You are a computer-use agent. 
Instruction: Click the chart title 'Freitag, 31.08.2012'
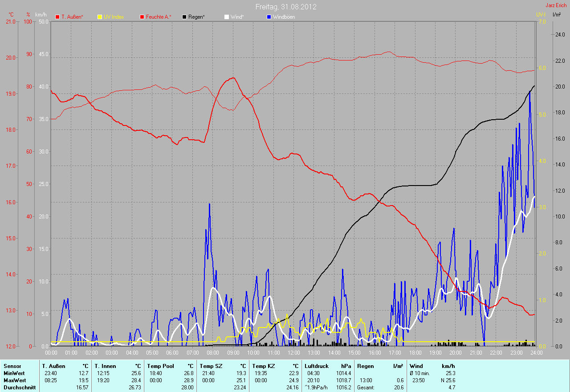point(286,7)
